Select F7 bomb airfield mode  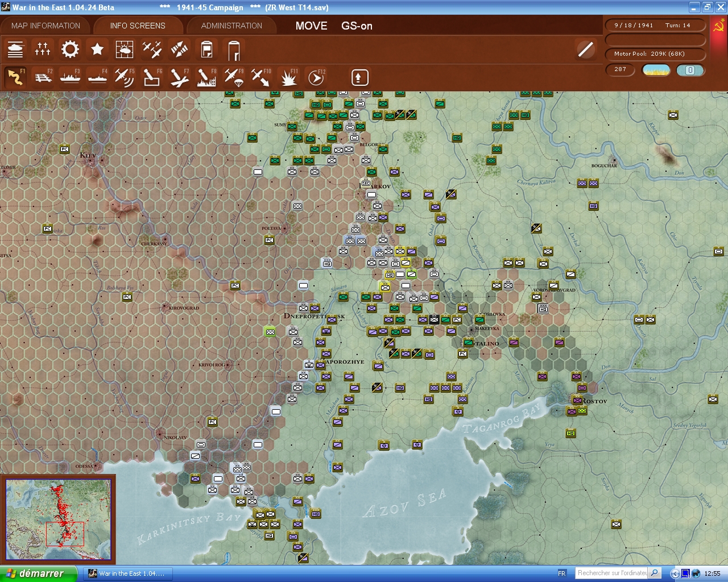179,77
